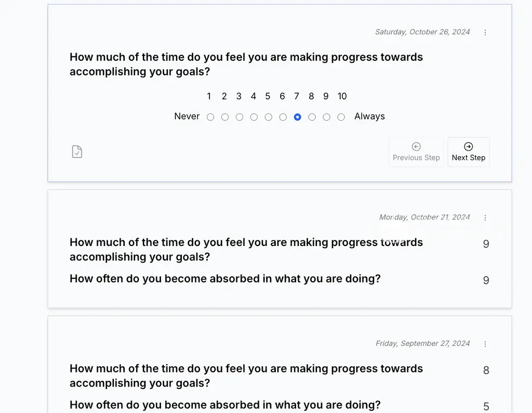Click the Friday, September 27, 2024 date

coord(422,343)
